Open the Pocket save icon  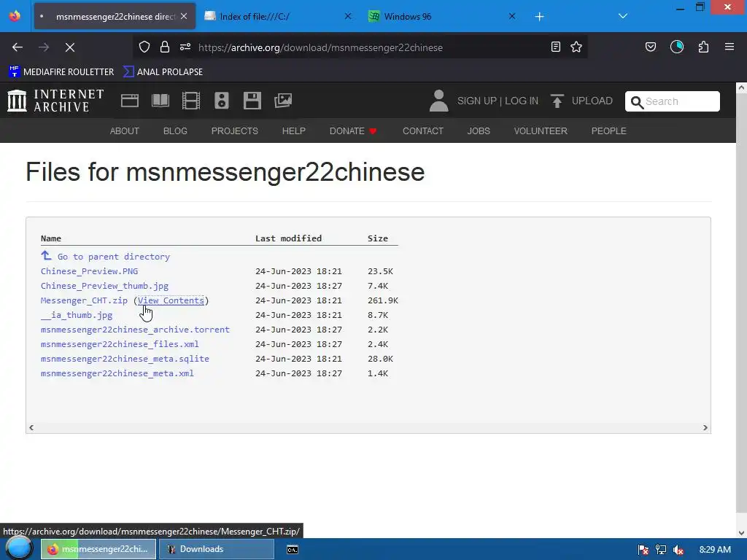tap(651, 47)
